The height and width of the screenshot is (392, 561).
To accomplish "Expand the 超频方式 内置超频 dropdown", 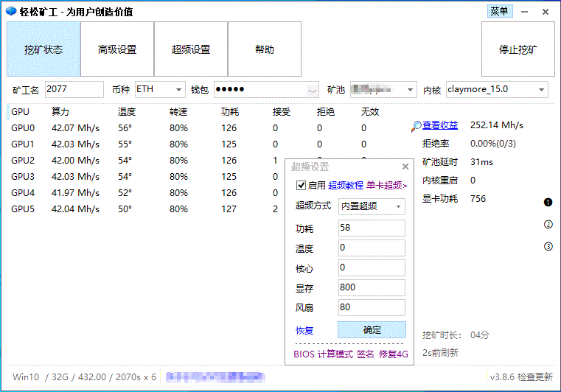I will 372,206.
